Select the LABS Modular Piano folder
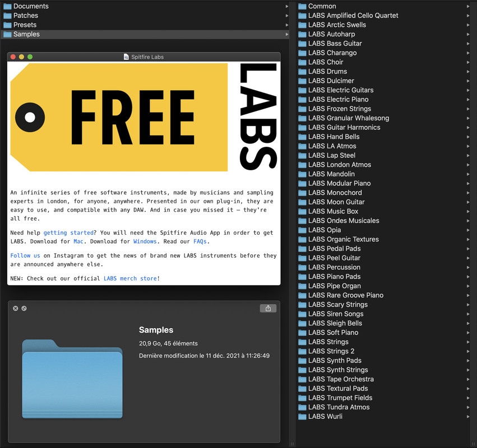 pos(384,184)
